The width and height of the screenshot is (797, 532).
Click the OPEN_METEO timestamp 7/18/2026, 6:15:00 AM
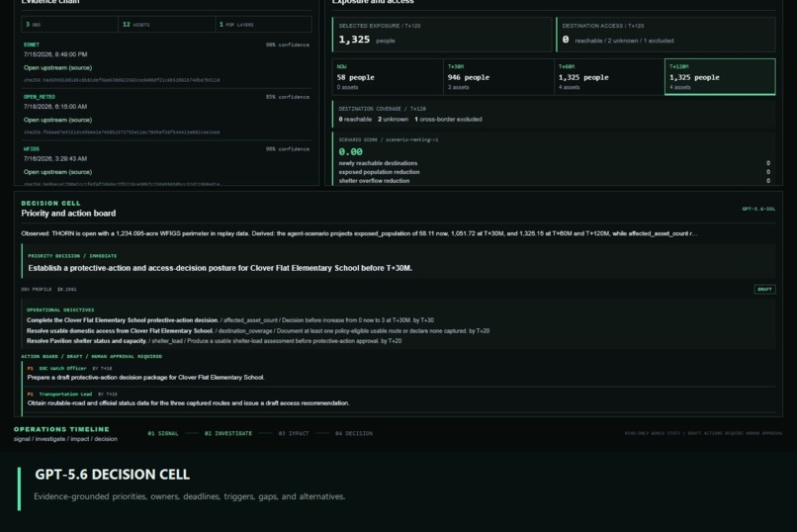coord(55,107)
